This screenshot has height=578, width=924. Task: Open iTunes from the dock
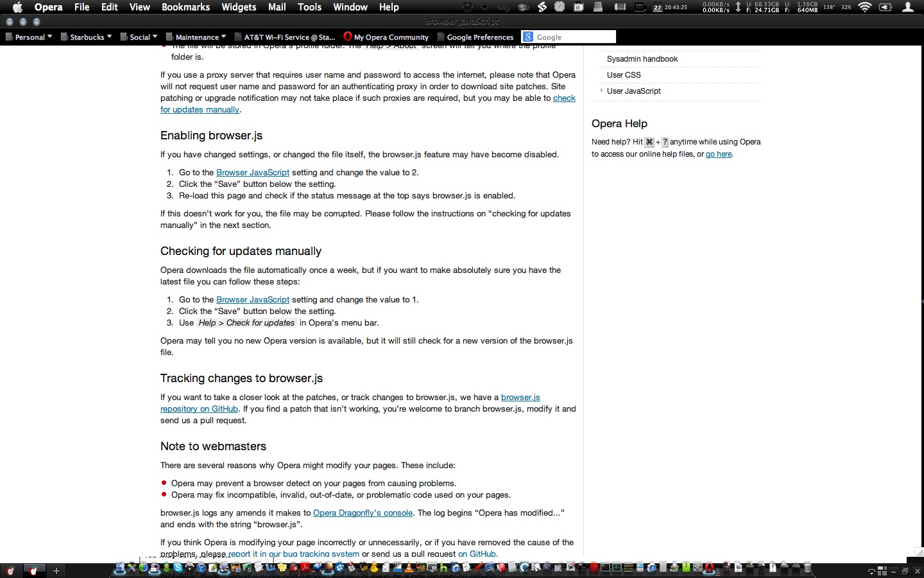coord(201,568)
